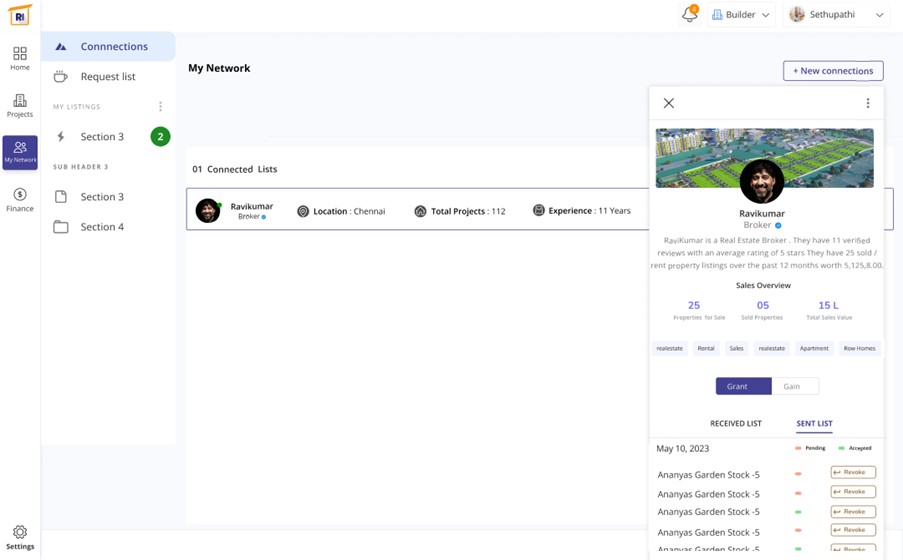
Task: Select the Received List tab
Action: click(x=735, y=424)
